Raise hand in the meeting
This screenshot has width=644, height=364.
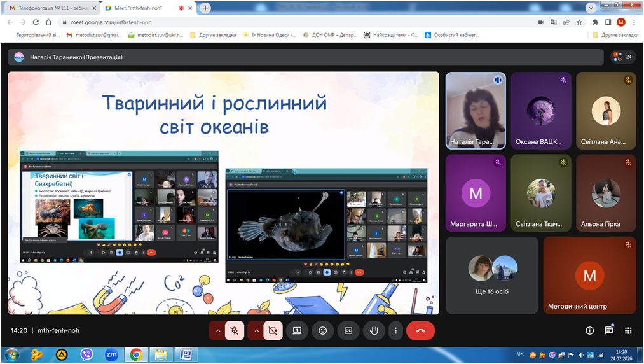374,331
